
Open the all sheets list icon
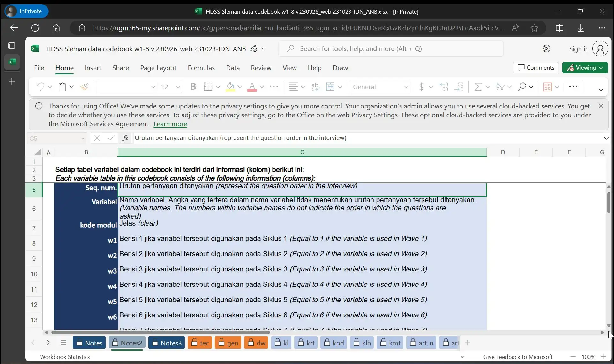click(x=64, y=343)
